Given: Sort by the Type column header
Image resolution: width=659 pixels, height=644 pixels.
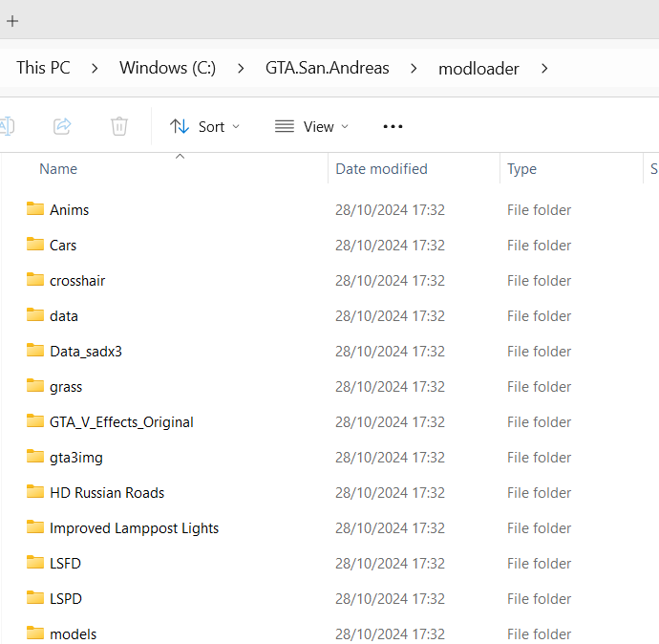Looking at the screenshot, I should tap(521, 169).
